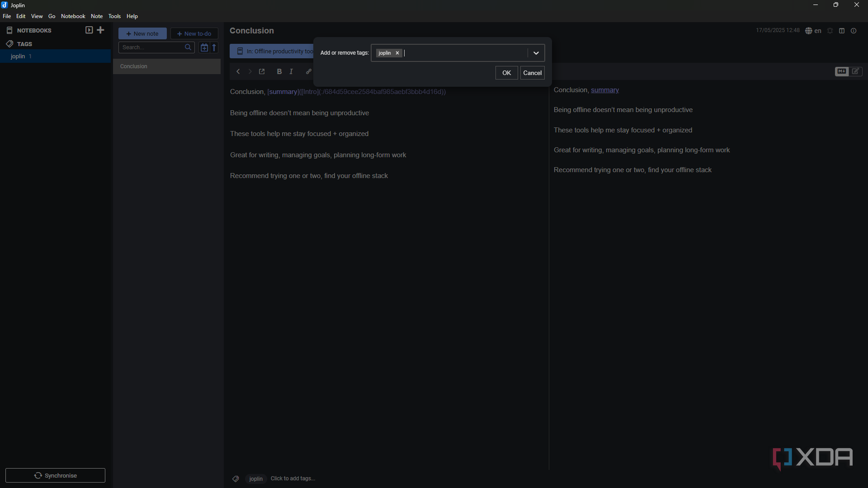Open the spell checker language en
This screenshot has width=868, height=488.
point(813,31)
